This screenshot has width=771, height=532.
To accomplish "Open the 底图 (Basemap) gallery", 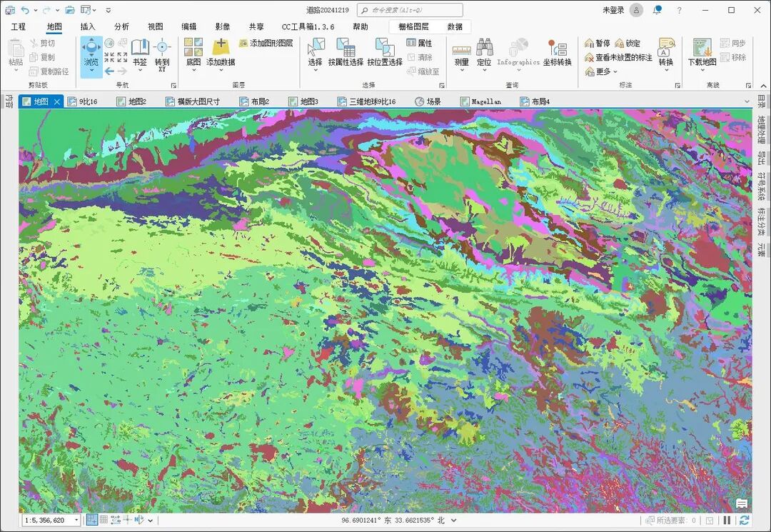I will click(x=193, y=53).
